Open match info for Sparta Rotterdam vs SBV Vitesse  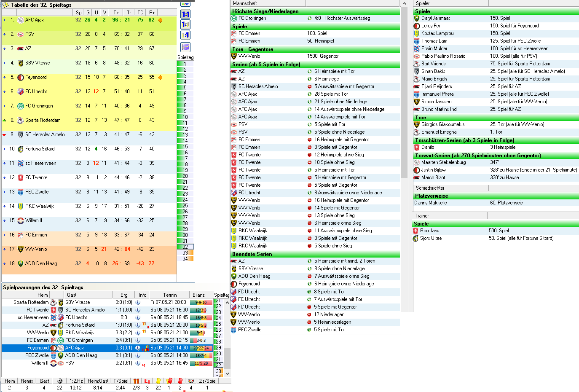pyautogui.click(x=138, y=302)
